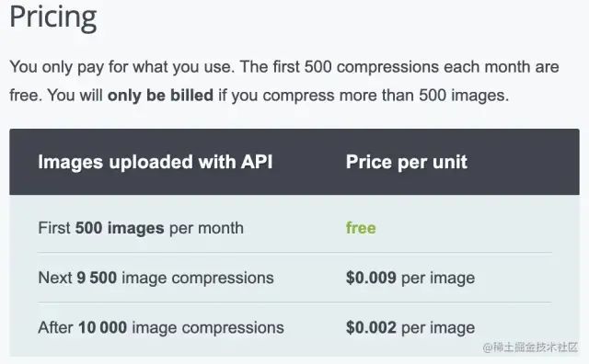This screenshot has width=589, height=364.
Task: Select the 'After 10 000 image compressions' row
Action: tap(294, 328)
